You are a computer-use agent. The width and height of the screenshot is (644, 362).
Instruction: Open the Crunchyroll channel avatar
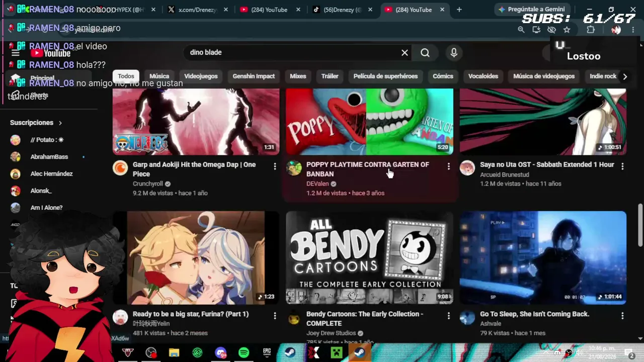[x=120, y=168]
